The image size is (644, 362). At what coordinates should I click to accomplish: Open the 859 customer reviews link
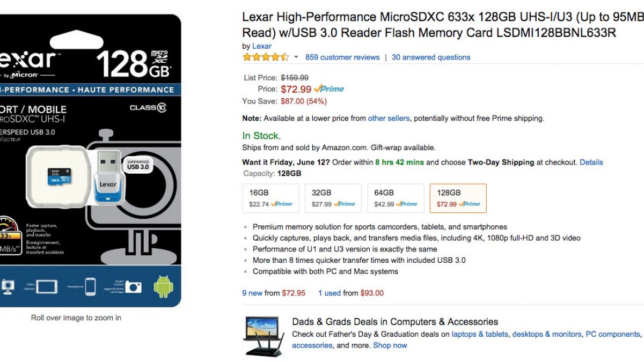(x=342, y=57)
